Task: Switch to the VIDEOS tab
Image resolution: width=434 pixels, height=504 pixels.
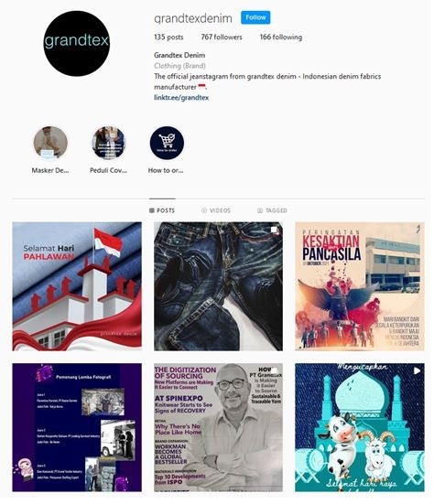Action: tap(216, 210)
